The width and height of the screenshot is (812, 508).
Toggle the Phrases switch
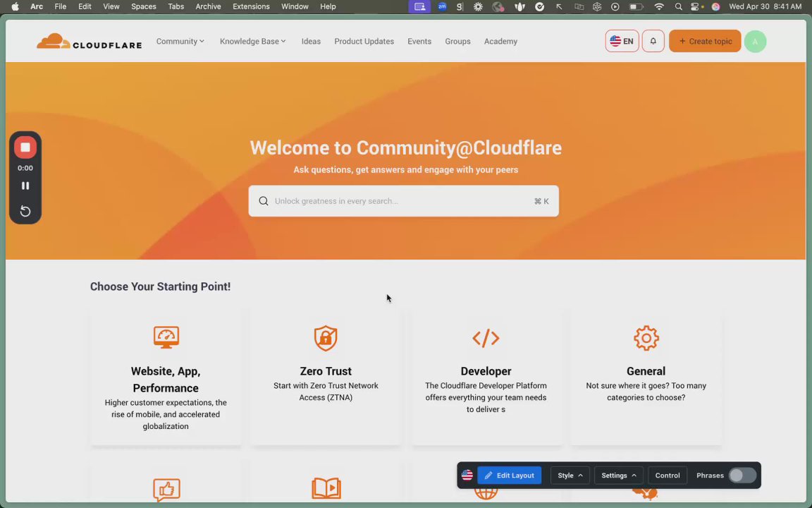742,476
